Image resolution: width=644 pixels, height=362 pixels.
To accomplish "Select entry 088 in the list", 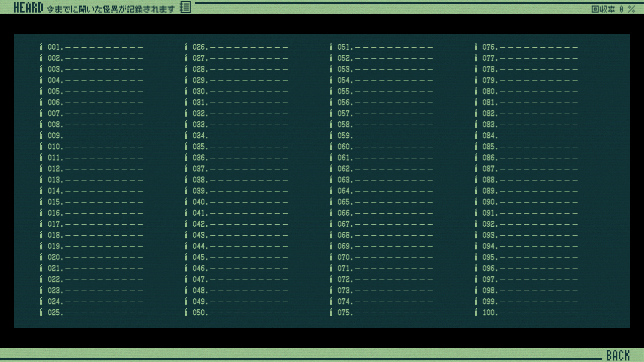I will (x=526, y=180).
